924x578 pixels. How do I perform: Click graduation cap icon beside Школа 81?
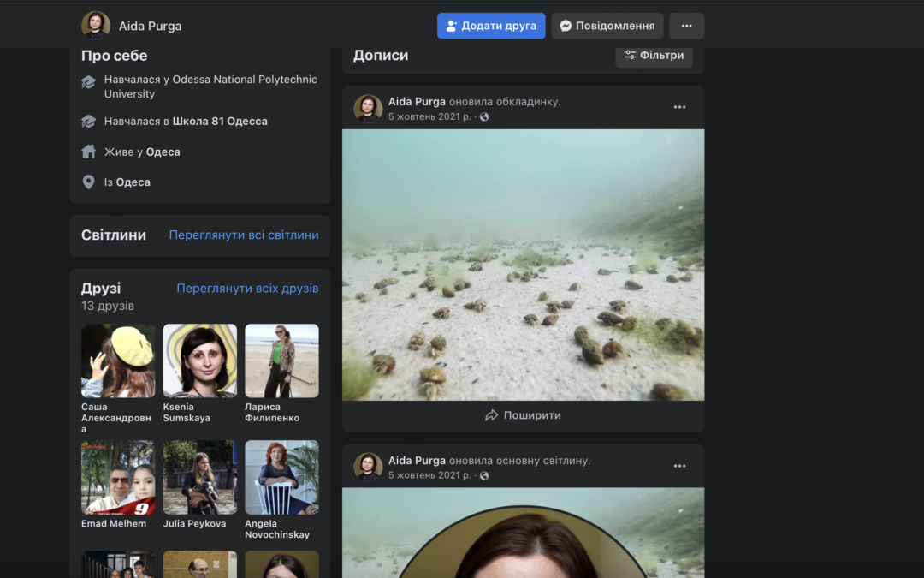88,122
